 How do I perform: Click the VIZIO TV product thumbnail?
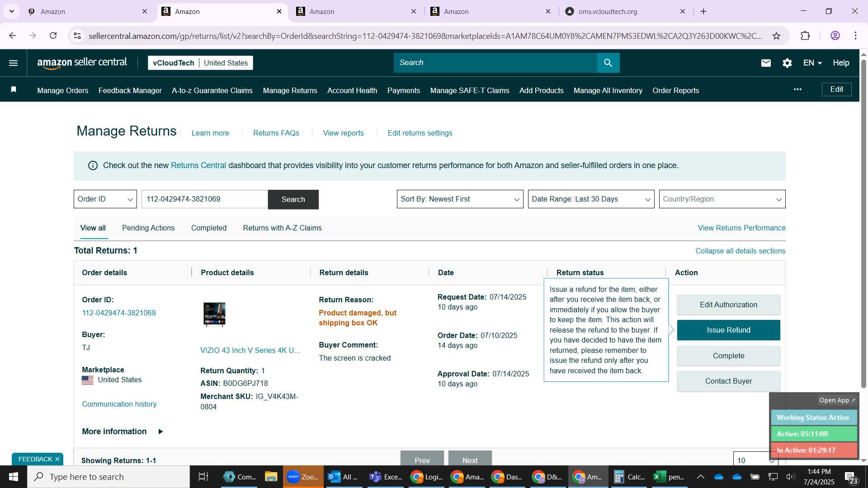pyautogui.click(x=214, y=314)
